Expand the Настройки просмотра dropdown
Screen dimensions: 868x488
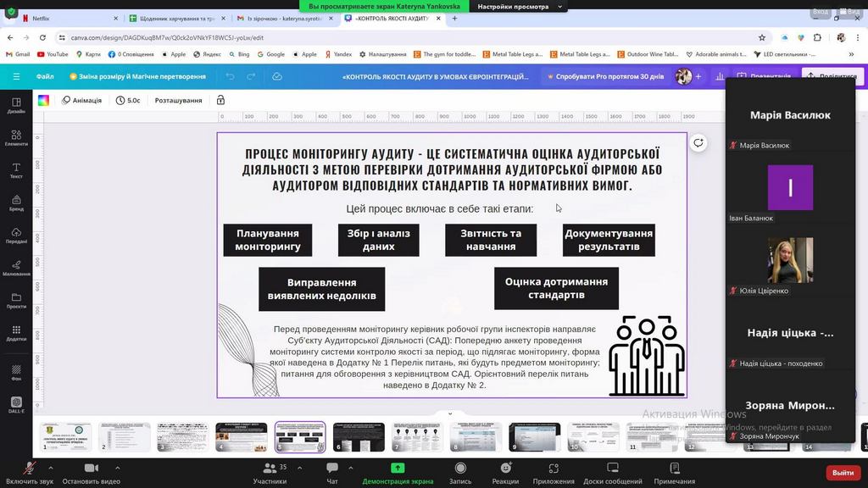pyautogui.click(x=519, y=6)
